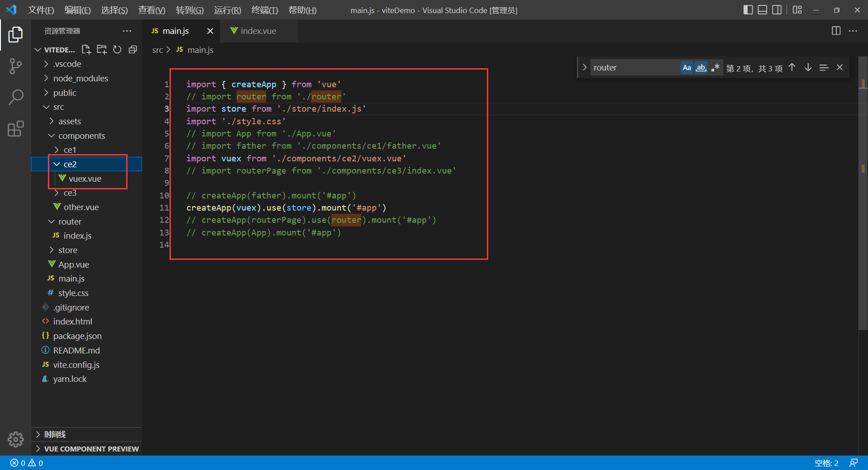Expand the 时间线 timeline section
This screenshot has width=868, height=470.
coord(87,434)
